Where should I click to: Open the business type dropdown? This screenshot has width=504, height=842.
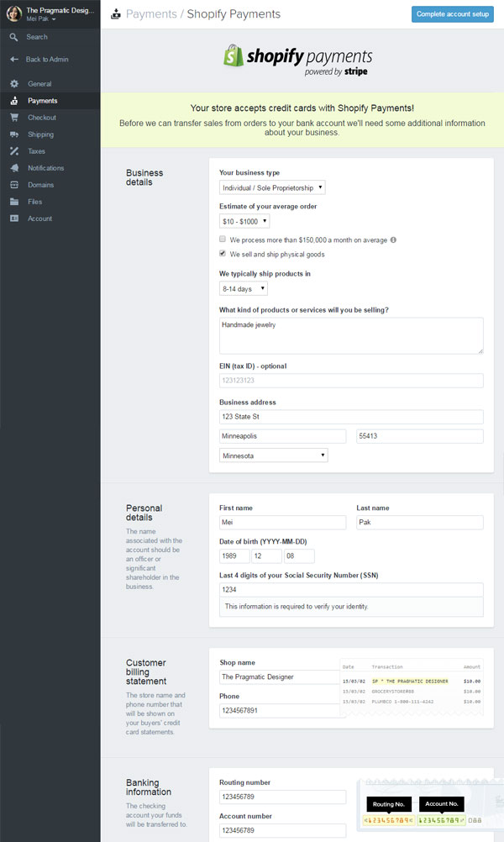(272, 187)
